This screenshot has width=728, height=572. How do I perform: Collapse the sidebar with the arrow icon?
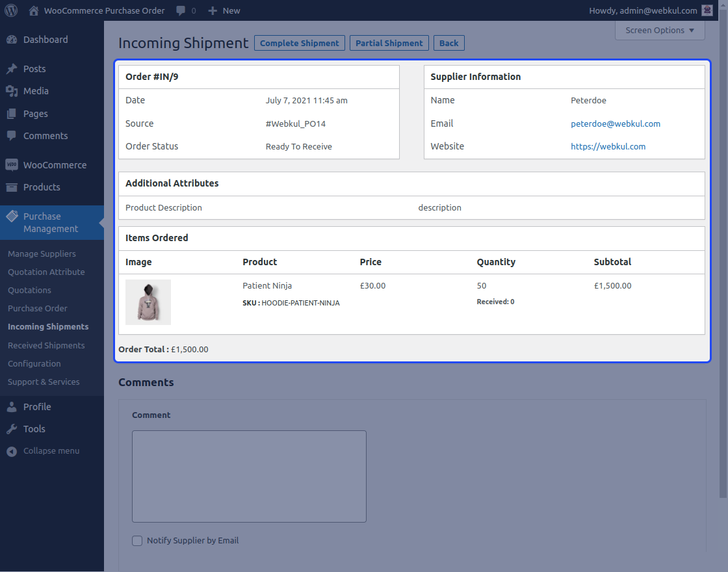pyautogui.click(x=10, y=450)
